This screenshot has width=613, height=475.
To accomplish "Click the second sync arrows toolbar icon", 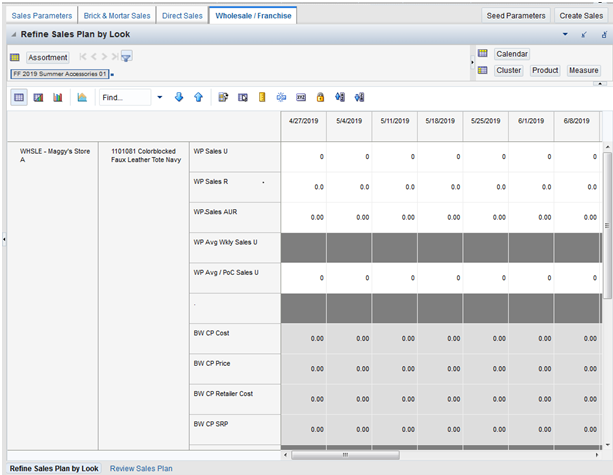I will (359, 97).
